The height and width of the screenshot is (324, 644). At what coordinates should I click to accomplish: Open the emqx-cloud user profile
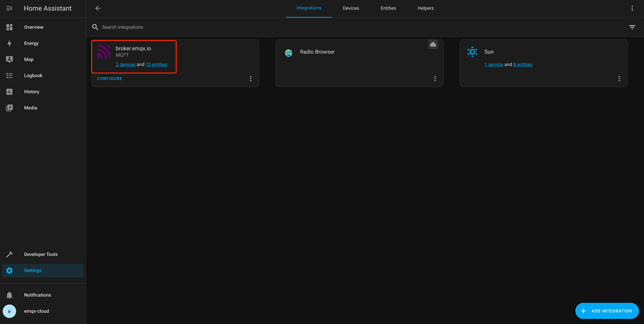37,311
